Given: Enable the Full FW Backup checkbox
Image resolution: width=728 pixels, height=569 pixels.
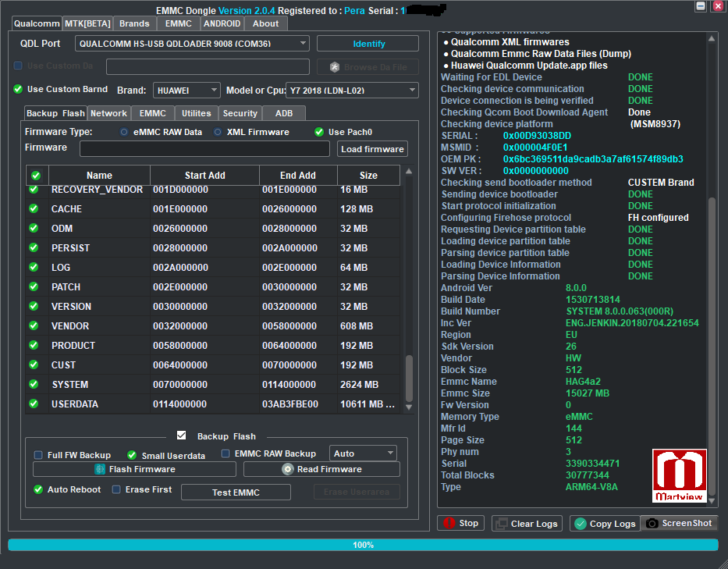Looking at the screenshot, I should pyautogui.click(x=38, y=455).
